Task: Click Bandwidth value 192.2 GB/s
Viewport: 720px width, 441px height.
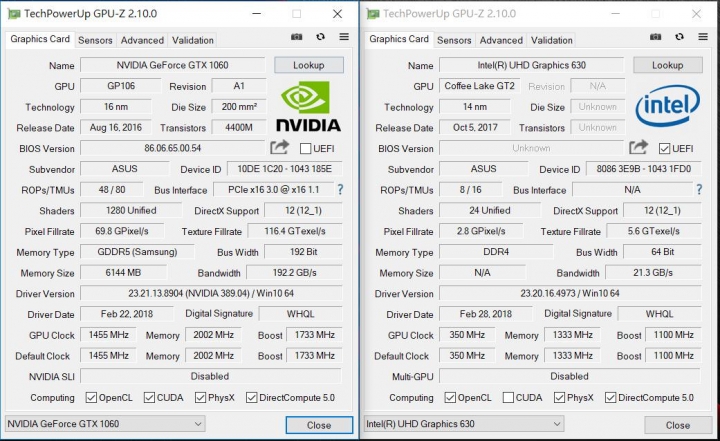Action: point(294,272)
